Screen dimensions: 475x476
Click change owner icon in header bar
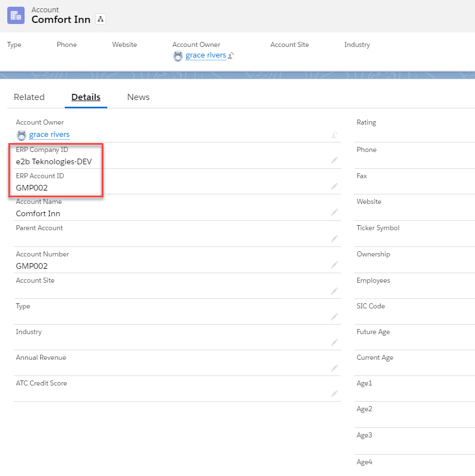(x=231, y=55)
